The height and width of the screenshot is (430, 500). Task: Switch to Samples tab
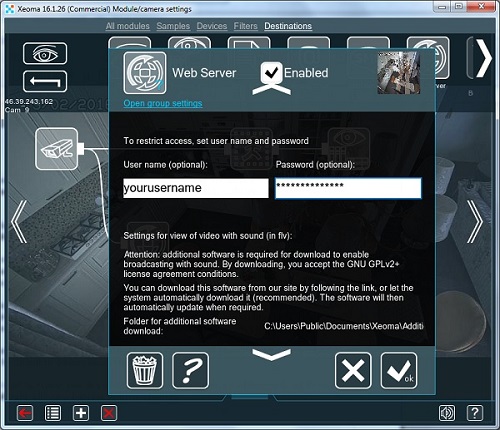click(173, 26)
